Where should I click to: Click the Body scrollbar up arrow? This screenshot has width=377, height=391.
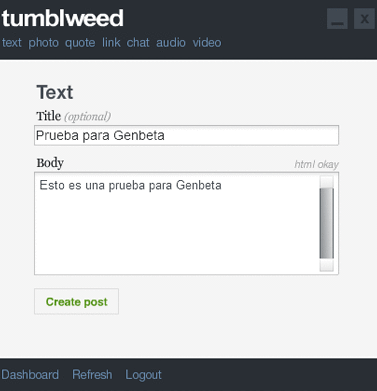click(x=326, y=182)
